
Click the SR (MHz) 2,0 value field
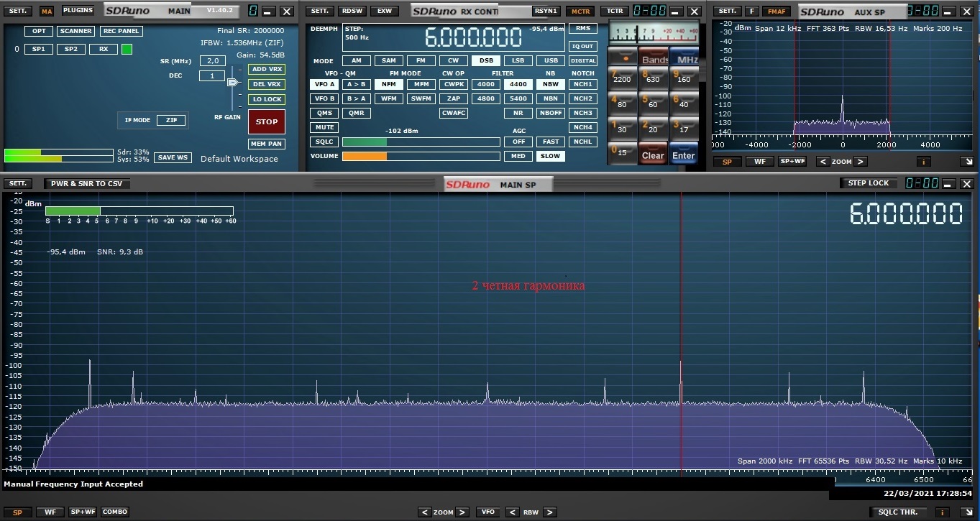213,61
